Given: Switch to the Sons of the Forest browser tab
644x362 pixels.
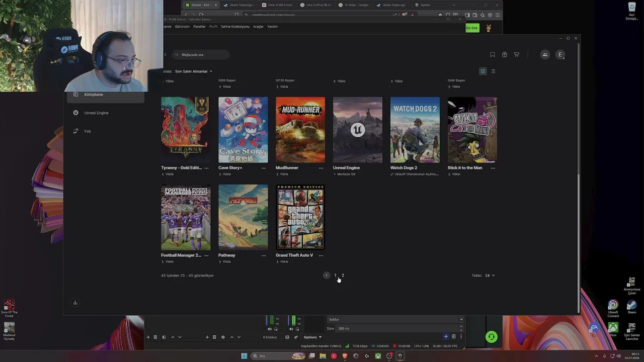Looking at the screenshot, I should (277, 5).
